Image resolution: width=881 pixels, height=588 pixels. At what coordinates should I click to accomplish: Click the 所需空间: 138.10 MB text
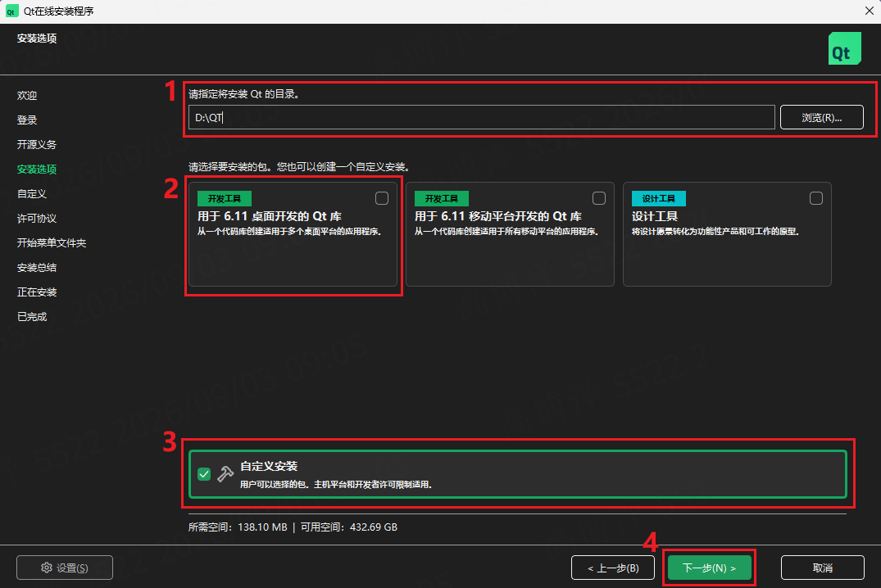pos(238,527)
